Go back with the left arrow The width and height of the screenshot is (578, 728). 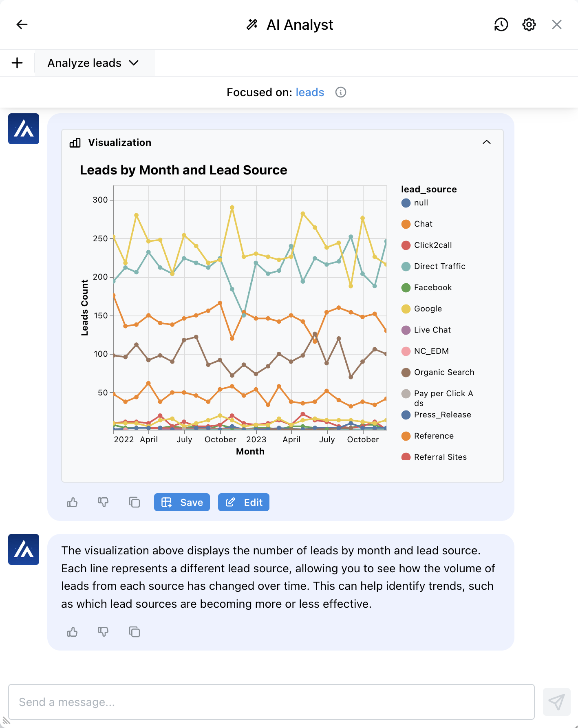tap(22, 24)
